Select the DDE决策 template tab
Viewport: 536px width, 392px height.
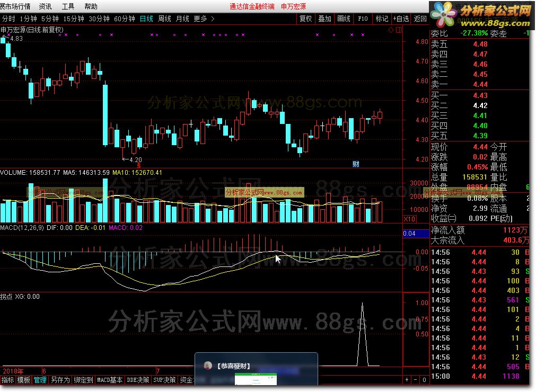tap(138, 380)
